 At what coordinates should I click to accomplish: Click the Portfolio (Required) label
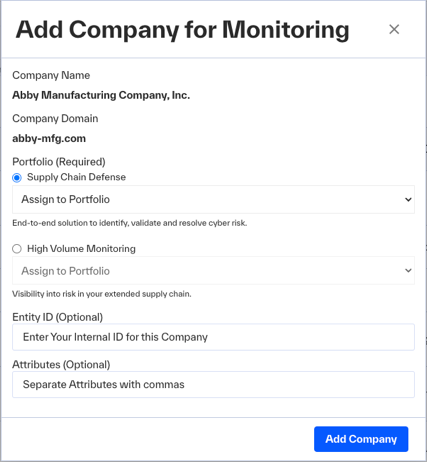[59, 162]
